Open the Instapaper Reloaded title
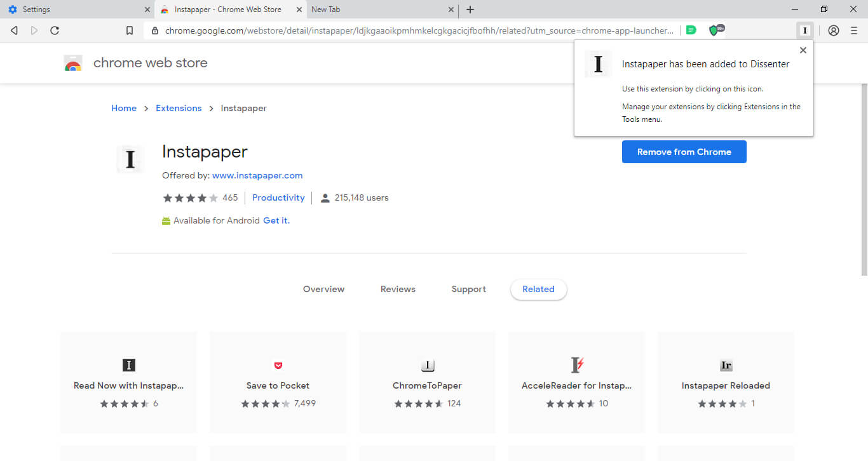Image resolution: width=868 pixels, height=461 pixels. point(726,386)
